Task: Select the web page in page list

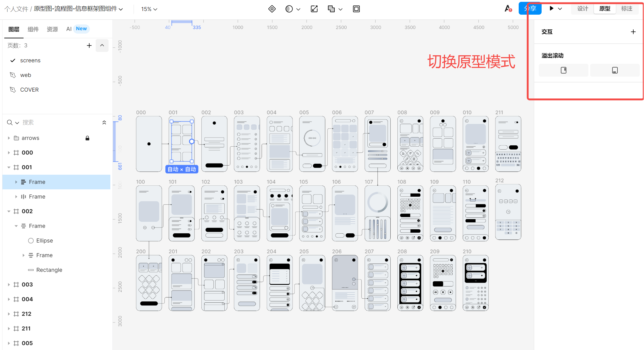Action: 26,75
